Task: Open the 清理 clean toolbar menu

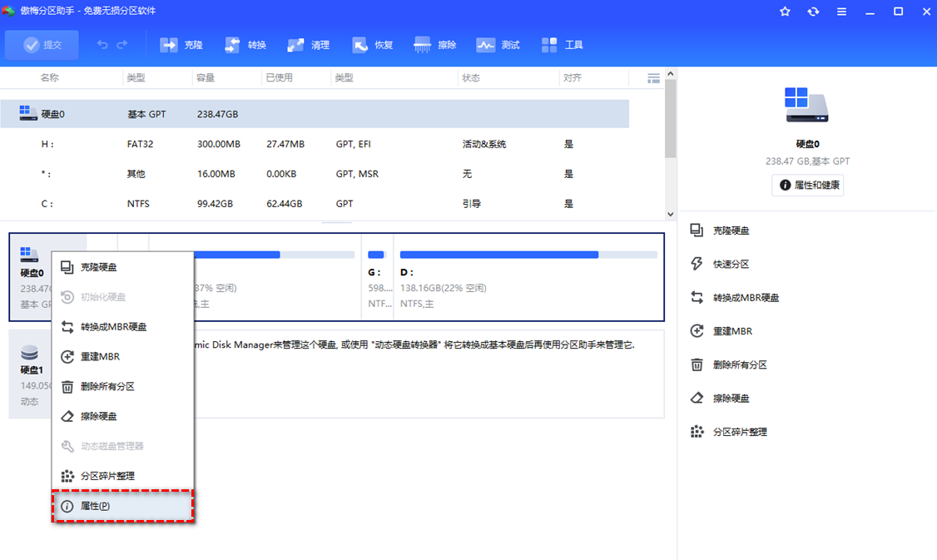Action: [x=309, y=45]
